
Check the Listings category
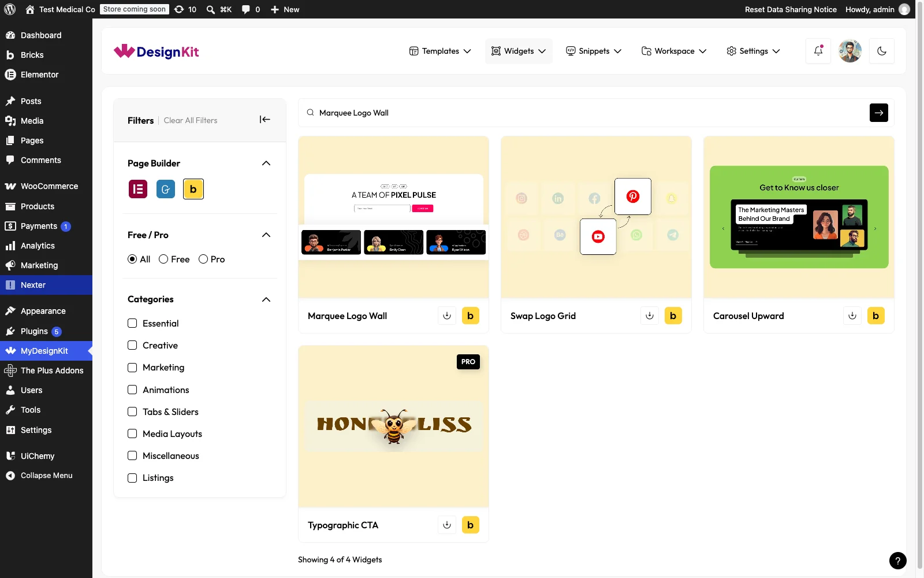click(x=132, y=477)
